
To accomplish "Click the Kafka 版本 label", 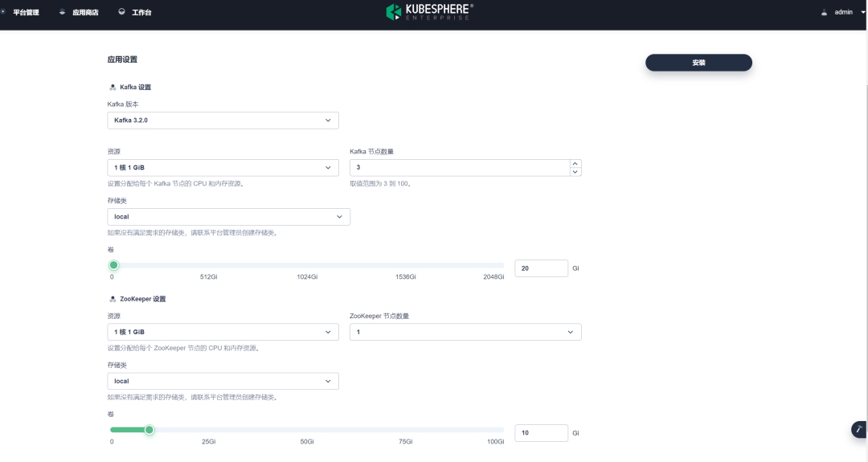I will 123,104.
